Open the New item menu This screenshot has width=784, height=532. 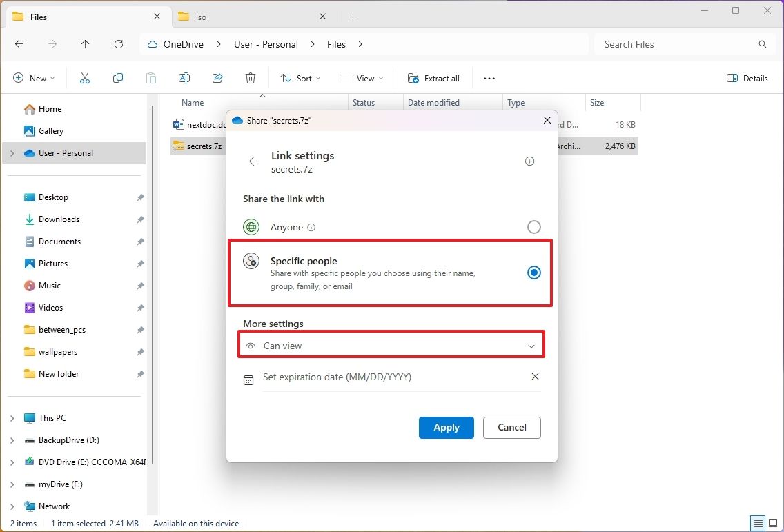click(33, 77)
